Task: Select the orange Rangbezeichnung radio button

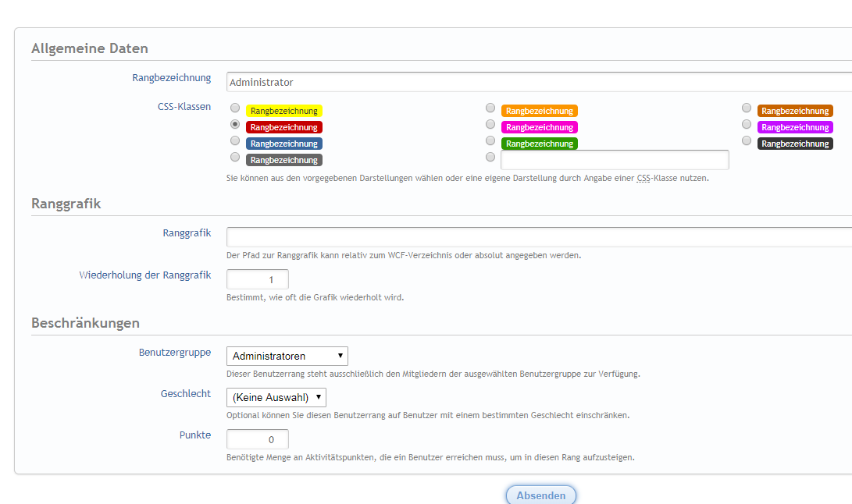Action: (490, 108)
